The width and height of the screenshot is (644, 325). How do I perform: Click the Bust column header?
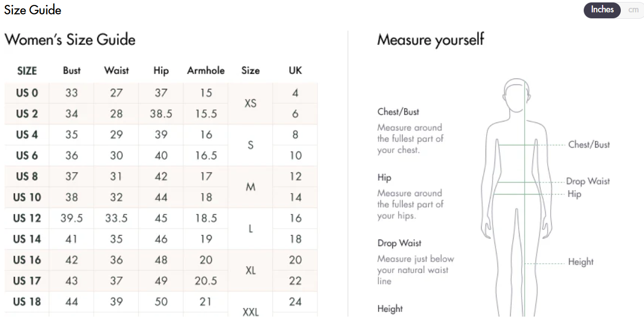click(x=72, y=71)
